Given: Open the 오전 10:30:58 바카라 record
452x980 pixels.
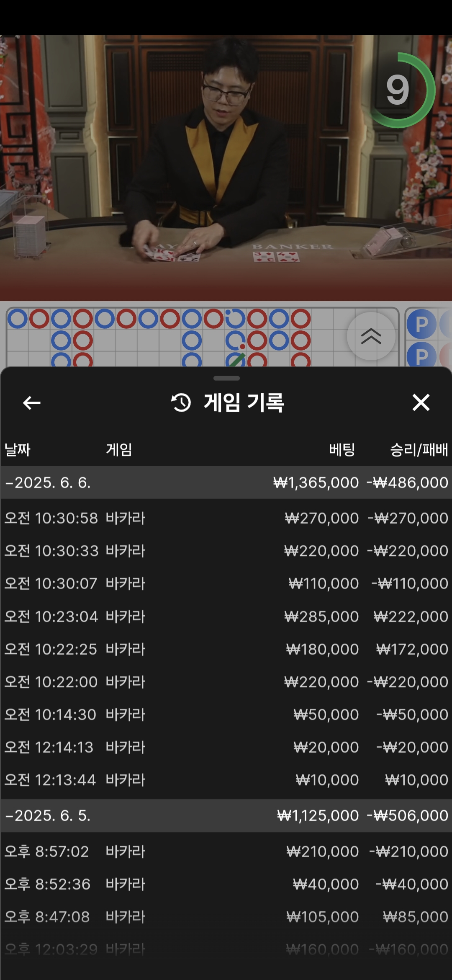Looking at the screenshot, I should pyautogui.click(x=226, y=518).
